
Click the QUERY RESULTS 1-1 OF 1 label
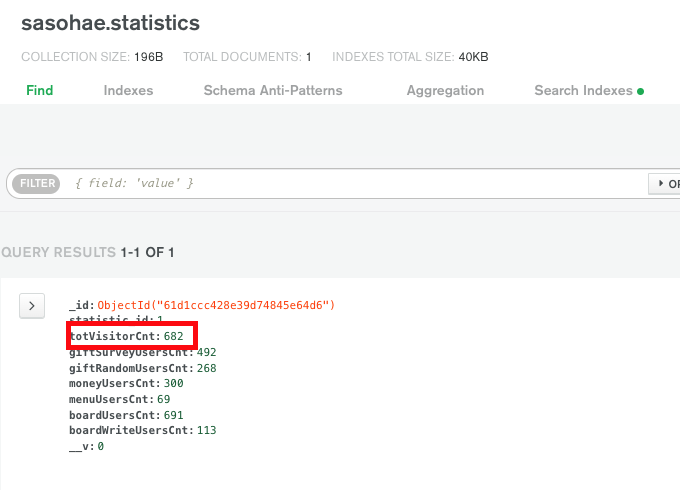click(x=87, y=252)
